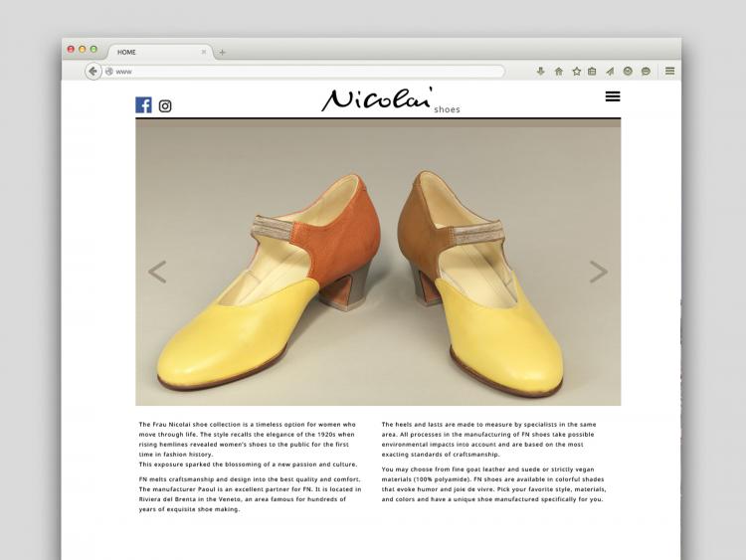746x560 pixels.
Task: Open the bookmarks list icon
Action: point(592,72)
